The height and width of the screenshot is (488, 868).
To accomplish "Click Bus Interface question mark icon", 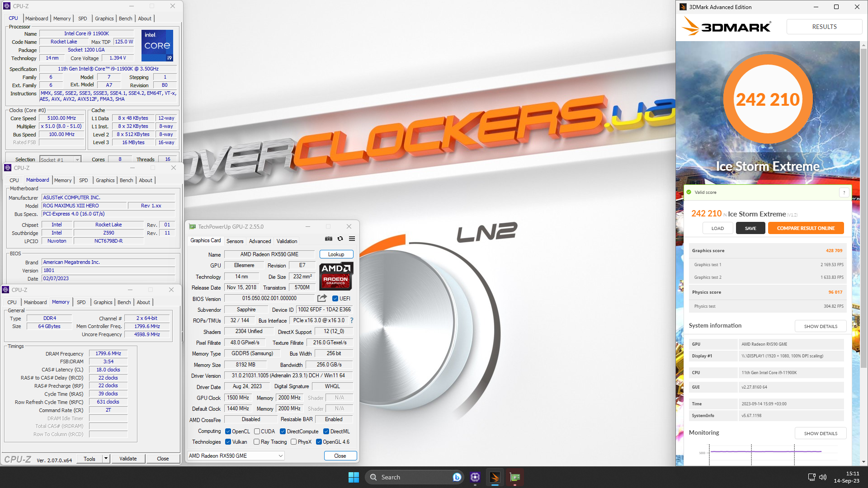I will (x=351, y=320).
